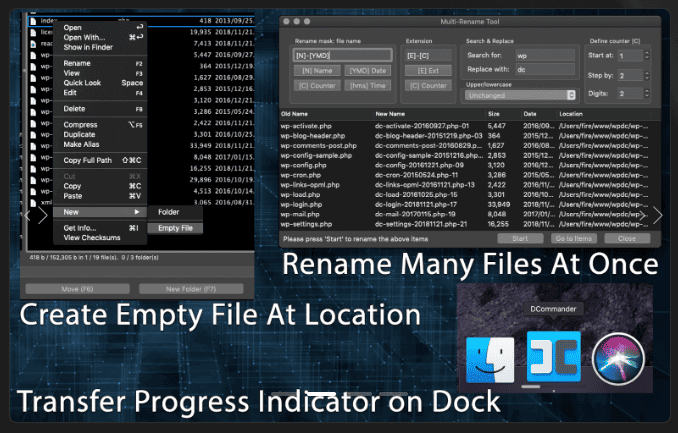Sort by Location column header
The width and height of the screenshot is (678, 433).
tap(604, 114)
